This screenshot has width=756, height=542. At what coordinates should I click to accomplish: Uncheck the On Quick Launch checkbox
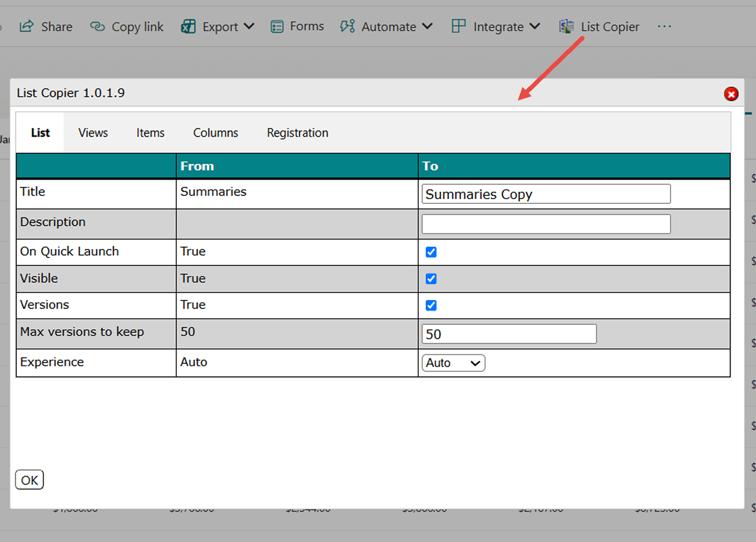point(431,252)
